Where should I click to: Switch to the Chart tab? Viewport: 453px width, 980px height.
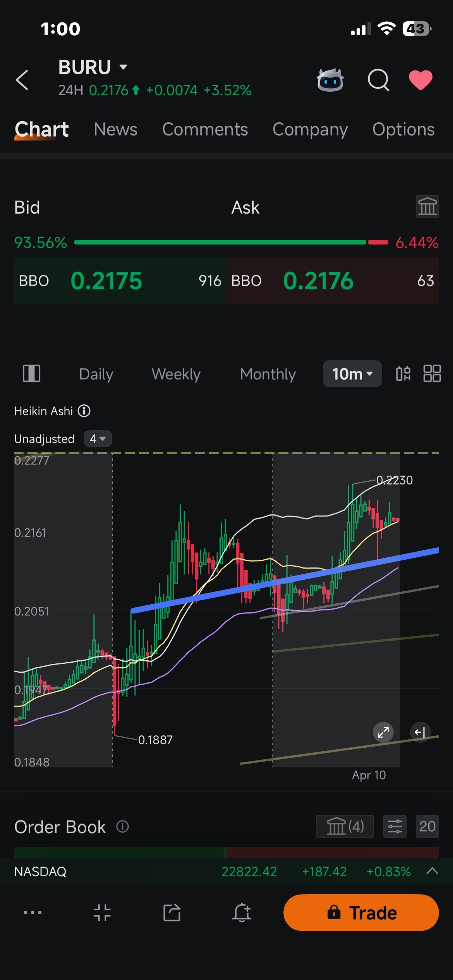42,129
